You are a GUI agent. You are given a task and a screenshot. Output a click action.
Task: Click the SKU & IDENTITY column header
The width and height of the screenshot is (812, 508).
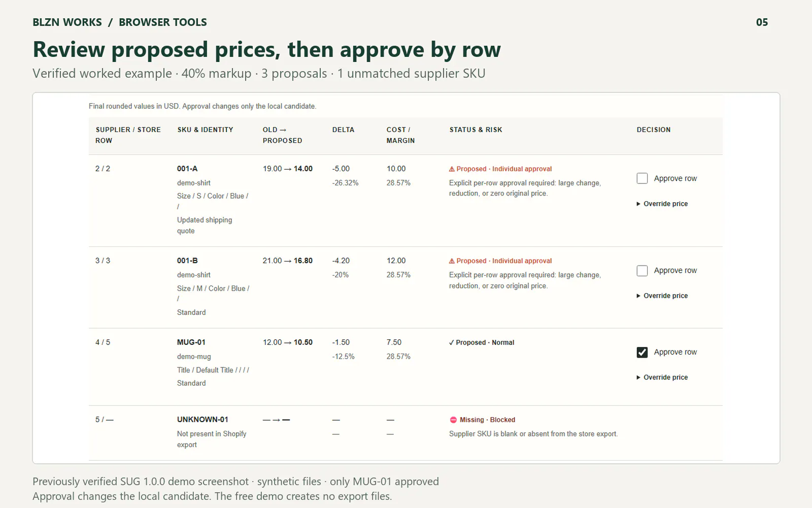point(206,130)
